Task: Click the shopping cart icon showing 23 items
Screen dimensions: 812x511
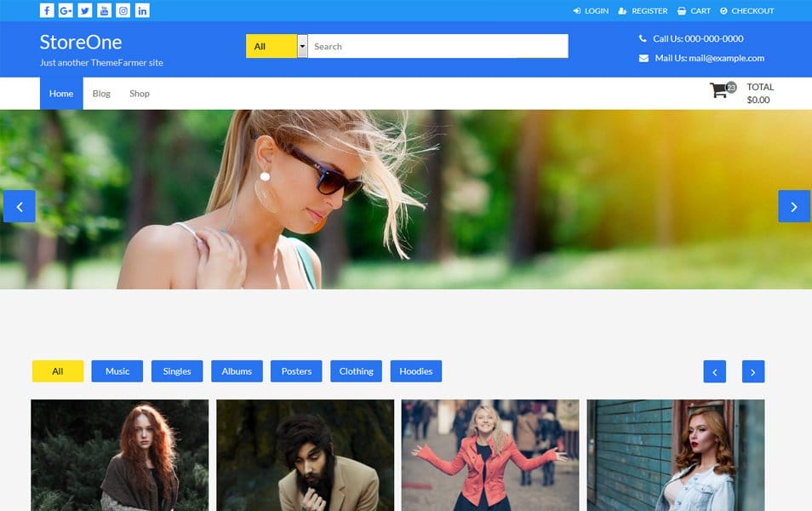Action: click(719, 90)
